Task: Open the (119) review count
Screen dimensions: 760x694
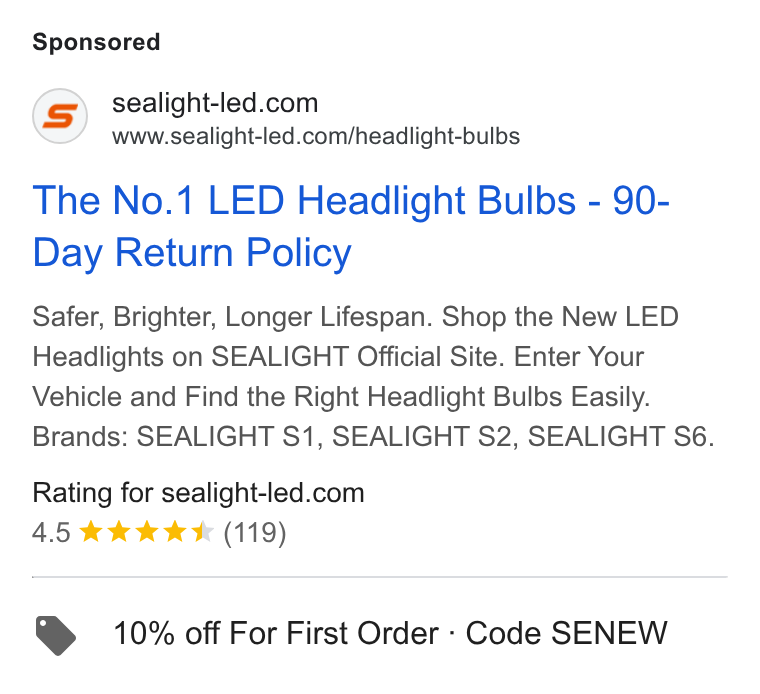Action: point(255,533)
